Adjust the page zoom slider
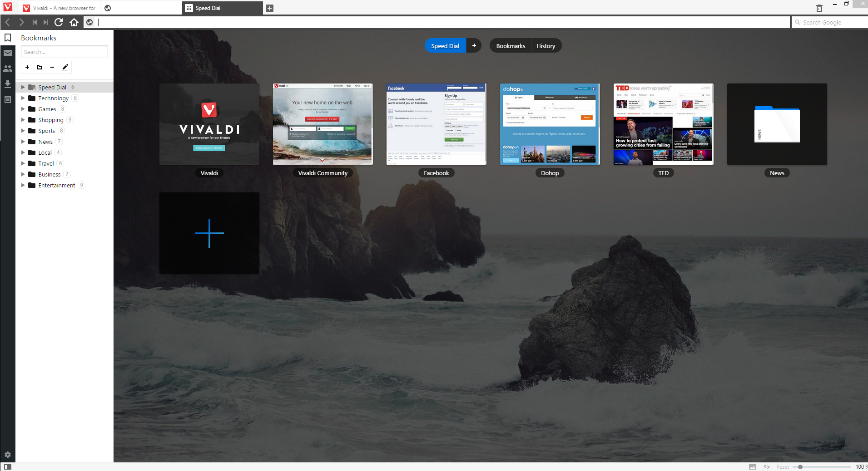Viewport: 868px width, 471px height. (822, 466)
